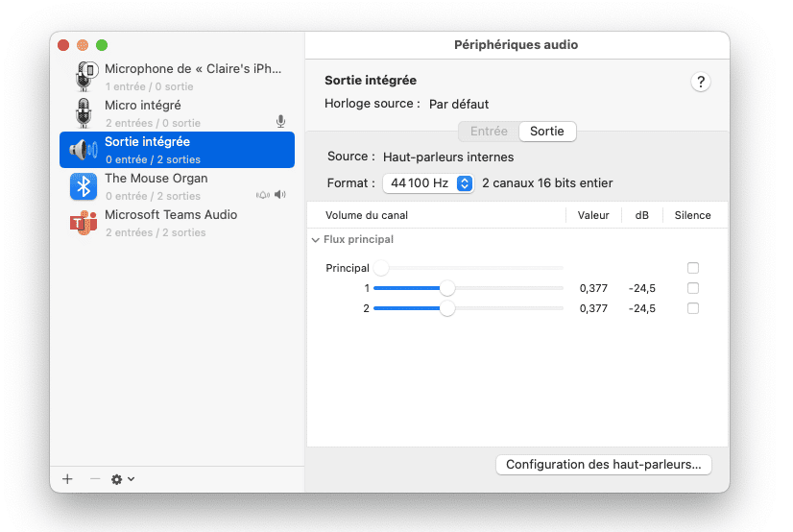Mute channel 2 with Silence checkbox
Screen dimensions: 793x532
coord(693,308)
